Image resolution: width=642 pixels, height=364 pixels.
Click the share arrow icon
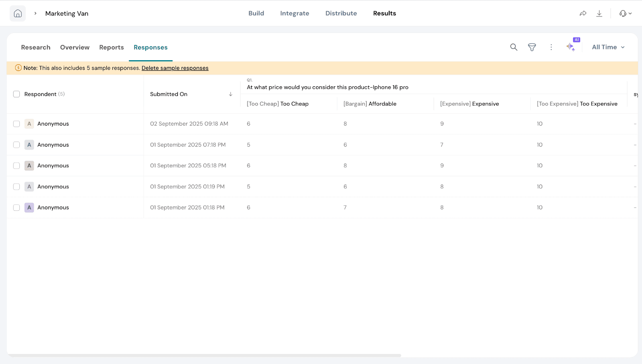pos(583,14)
